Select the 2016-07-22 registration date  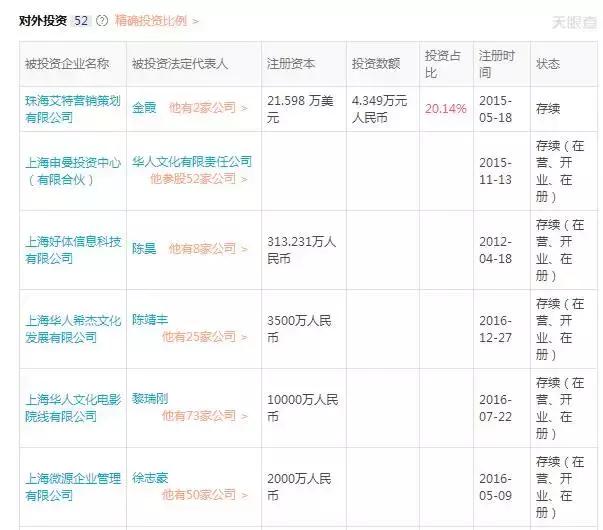click(x=495, y=408)
